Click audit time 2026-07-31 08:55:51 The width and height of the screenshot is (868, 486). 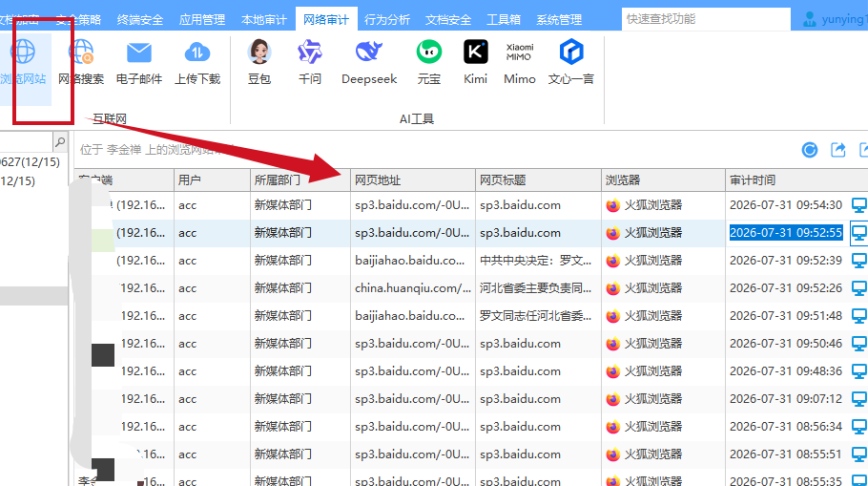(x=786, y=454)
